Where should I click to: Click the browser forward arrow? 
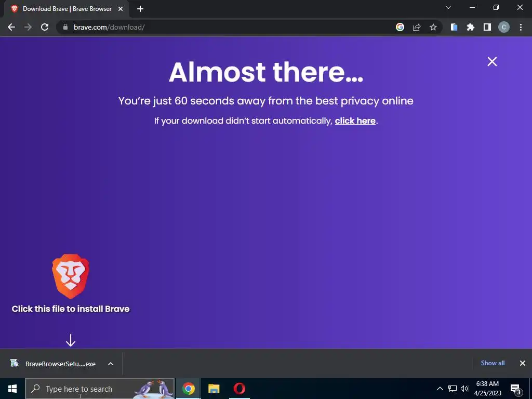pyautogui.click(x=28, y=27)
